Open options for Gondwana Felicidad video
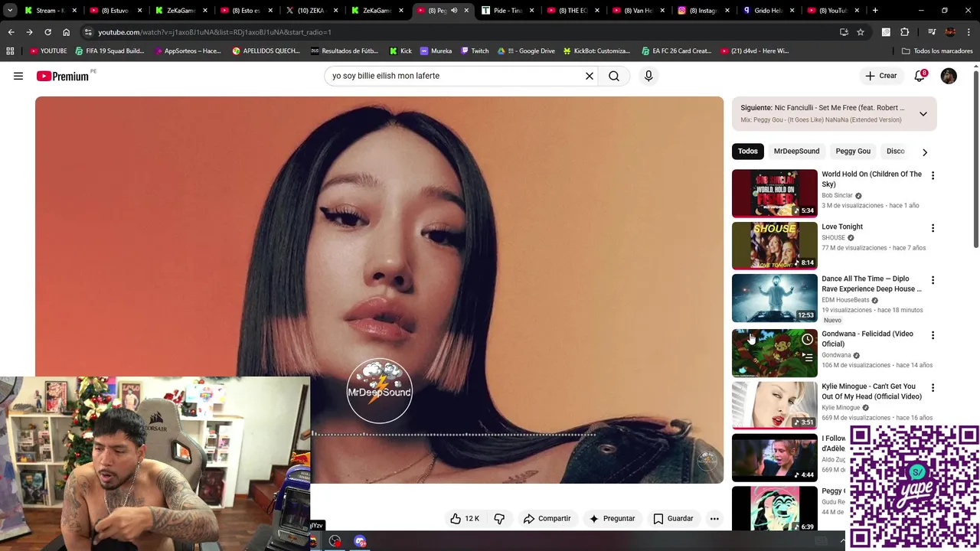This screenshot has height=551, width=980. (933, 335)
